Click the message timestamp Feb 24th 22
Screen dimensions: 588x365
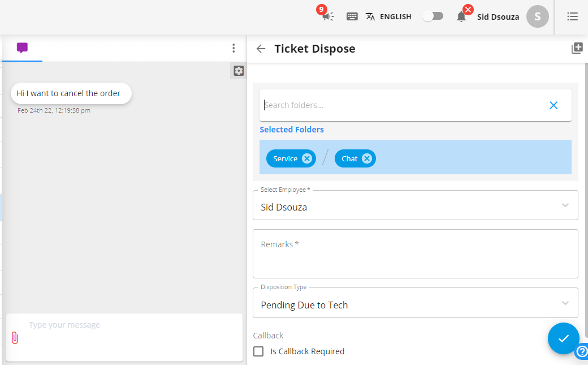point(54,110)
